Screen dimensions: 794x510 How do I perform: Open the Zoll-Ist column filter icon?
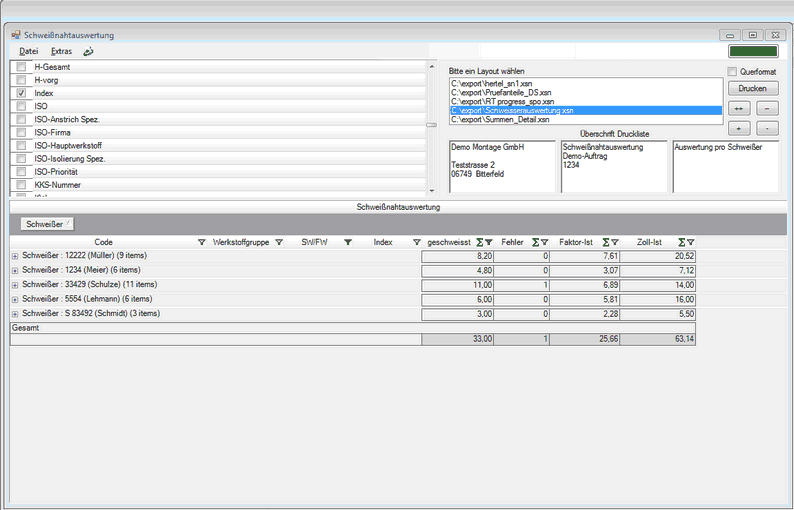(x=690, y=242)
